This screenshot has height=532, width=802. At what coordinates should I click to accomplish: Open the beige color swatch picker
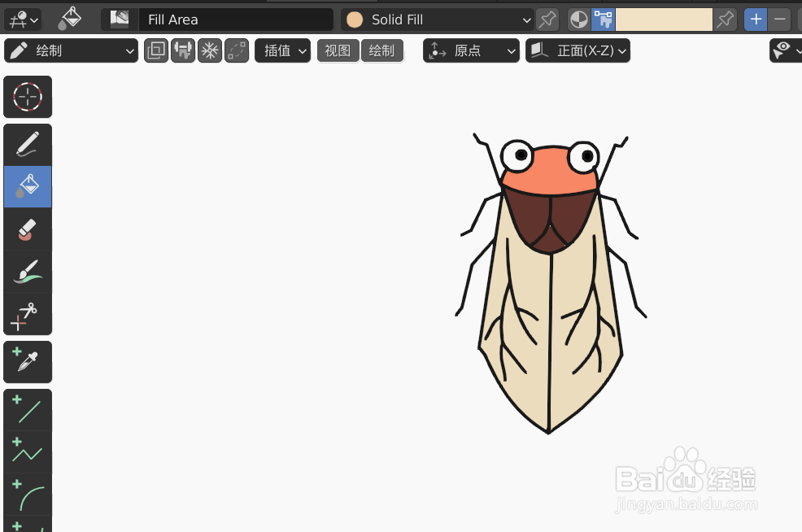664,20
